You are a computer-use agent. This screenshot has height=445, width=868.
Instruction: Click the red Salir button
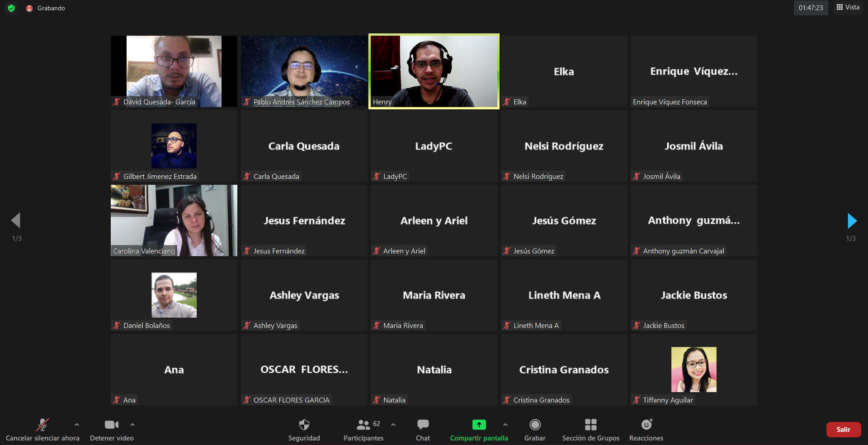coord(843,430)
